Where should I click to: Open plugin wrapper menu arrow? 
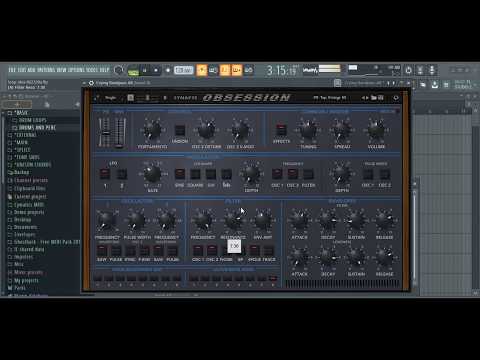coord(84,83)
